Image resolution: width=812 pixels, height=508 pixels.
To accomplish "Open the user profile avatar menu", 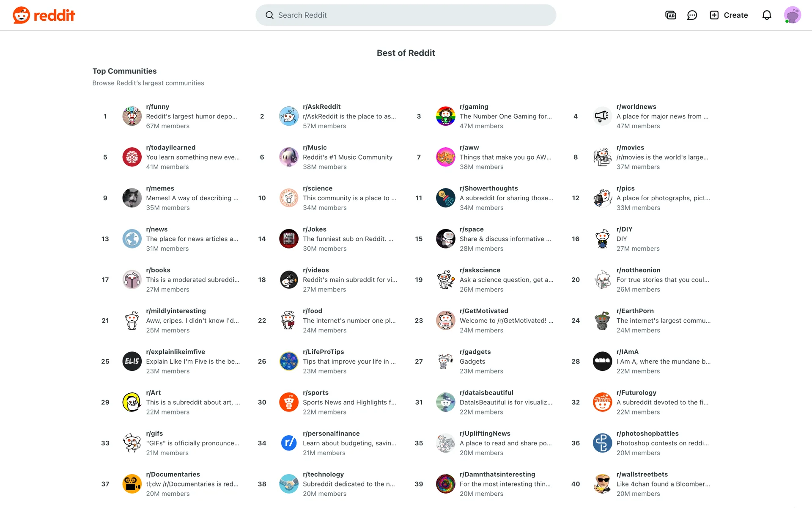I will [x=792, y=15].
